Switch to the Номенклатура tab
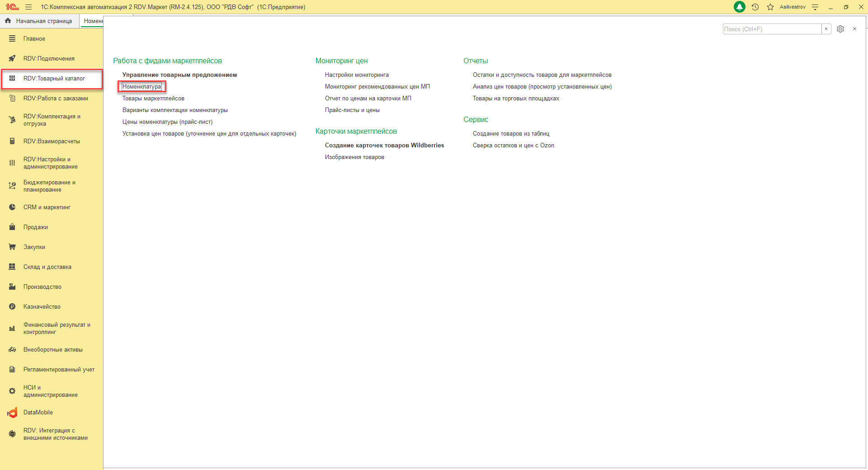This screenshot has width=868, height=470. 92,21
